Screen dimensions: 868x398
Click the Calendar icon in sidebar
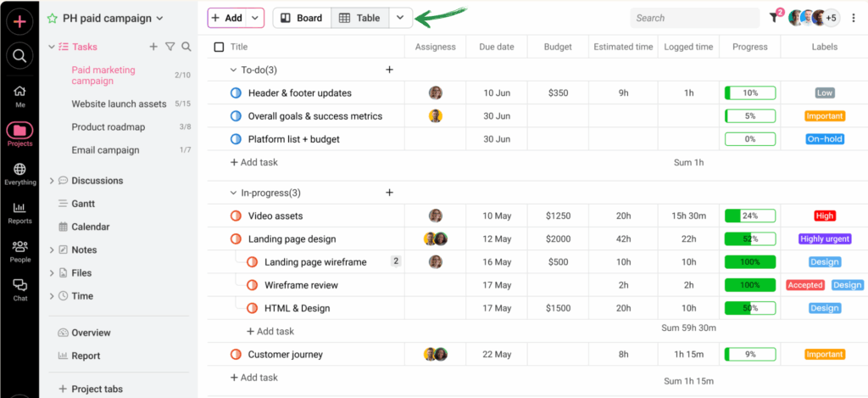[x=63, y=227]
